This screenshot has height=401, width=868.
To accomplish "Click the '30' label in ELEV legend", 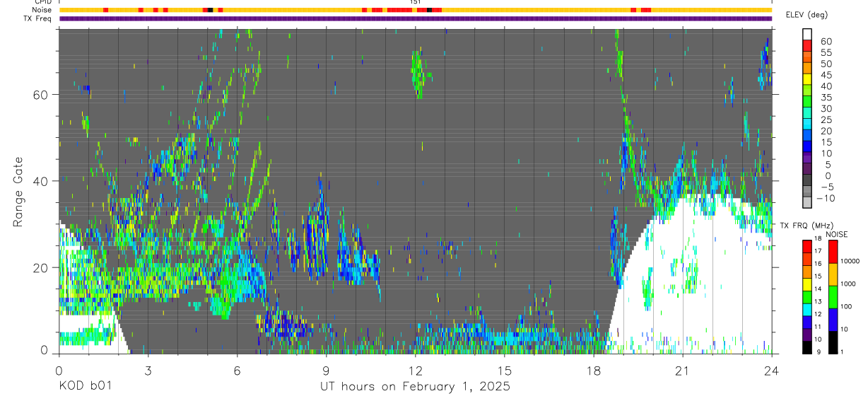I will (x=826, y=108).
